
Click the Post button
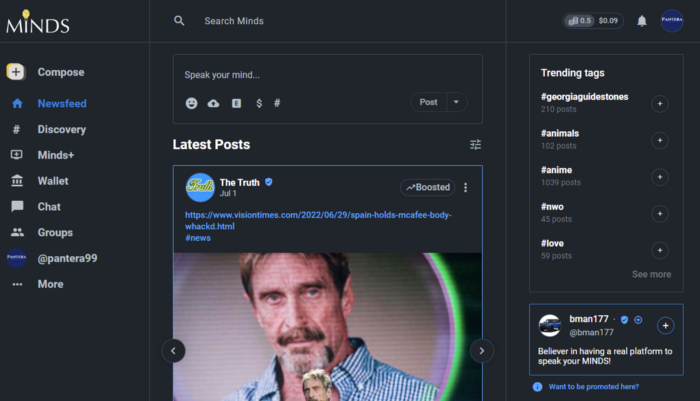(x=428, y=102)
